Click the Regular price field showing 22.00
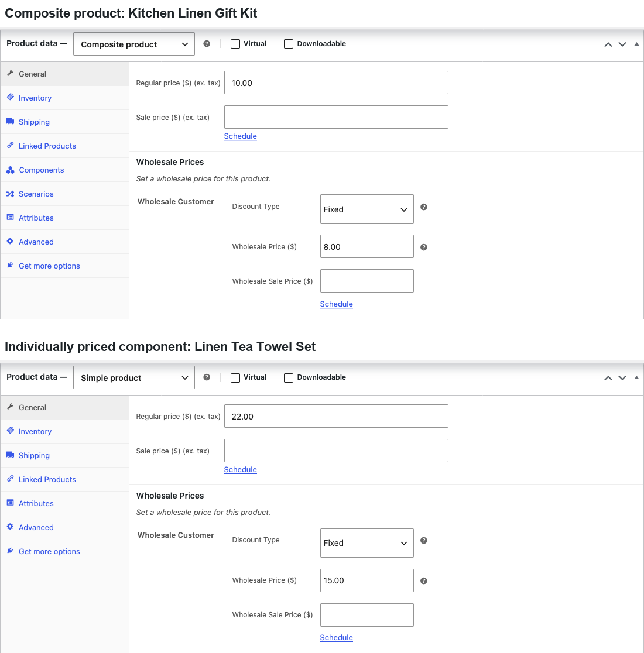 point(336,416)
